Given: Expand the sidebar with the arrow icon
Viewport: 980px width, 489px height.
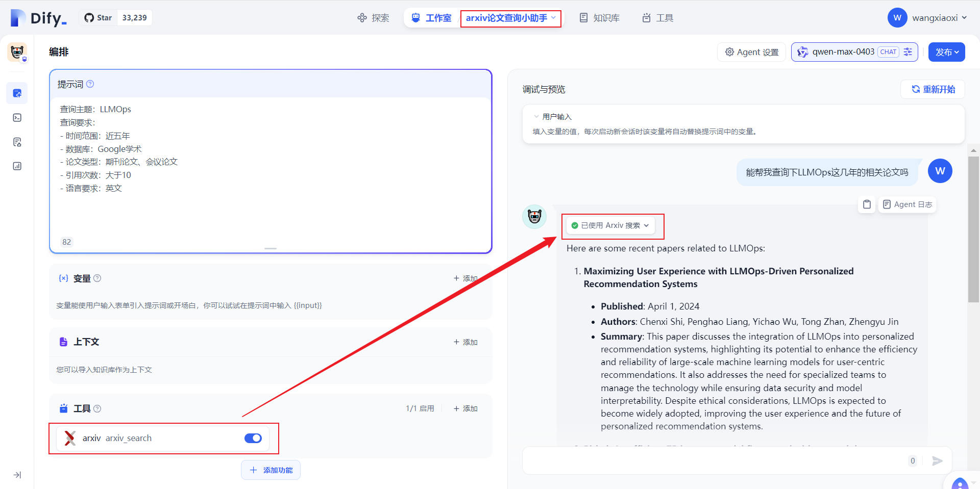Looking at the screenshot, I should 17,475.
